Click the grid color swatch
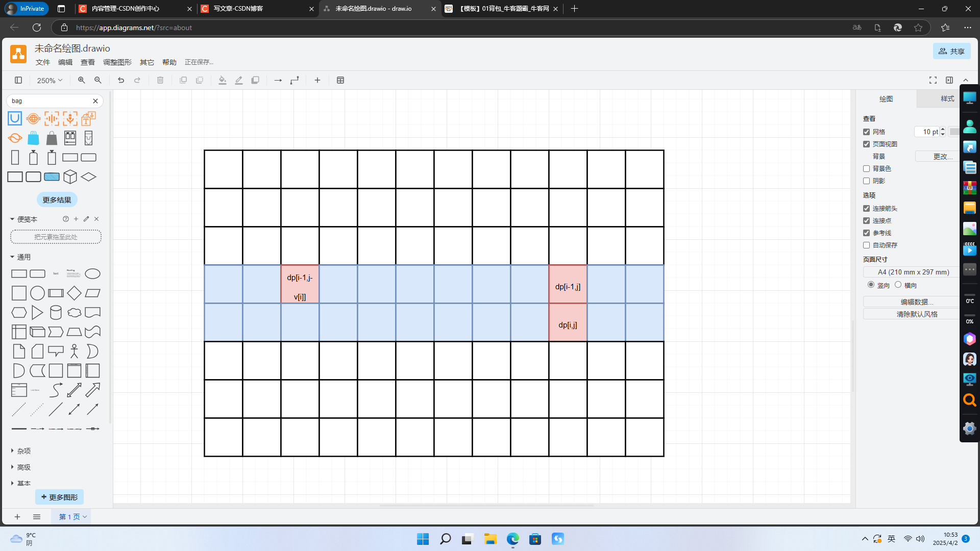The width and height of the screenshot is (980, 551). [x=953, y=132]
